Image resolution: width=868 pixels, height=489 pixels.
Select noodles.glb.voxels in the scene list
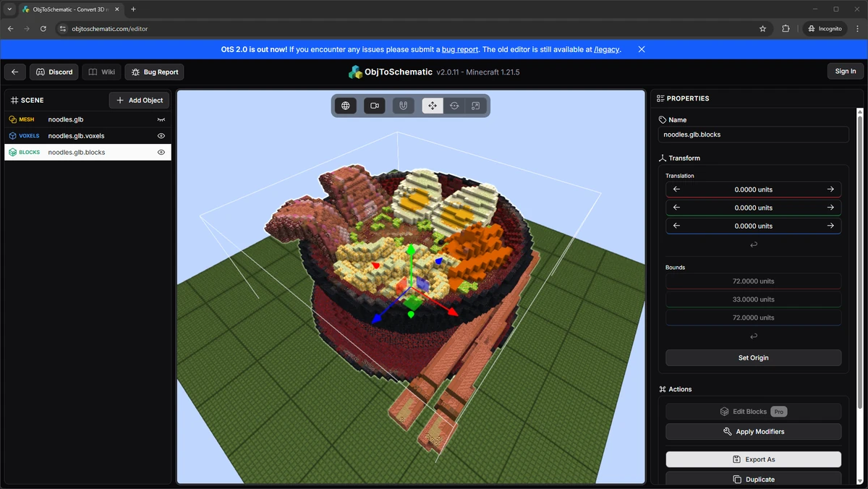[x=88, y=136]
